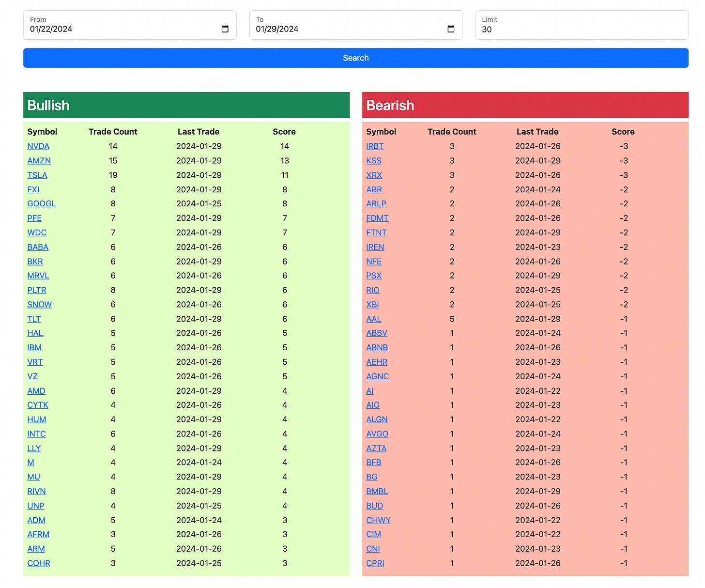Click the blue Search button
This screenshot has height=588, width=705.
click(x=356, y=58)
